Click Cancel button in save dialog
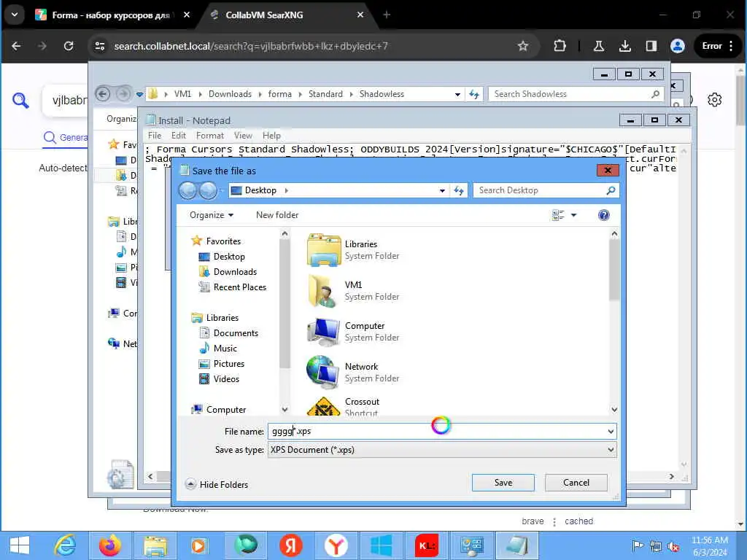747x560 pixels. (x=576, y=483)
